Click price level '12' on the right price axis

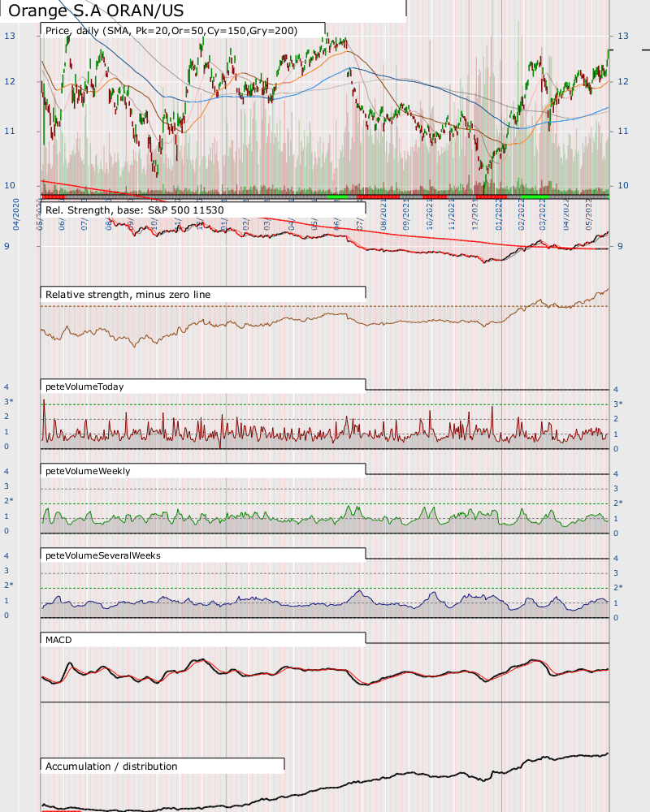point(623,81)
